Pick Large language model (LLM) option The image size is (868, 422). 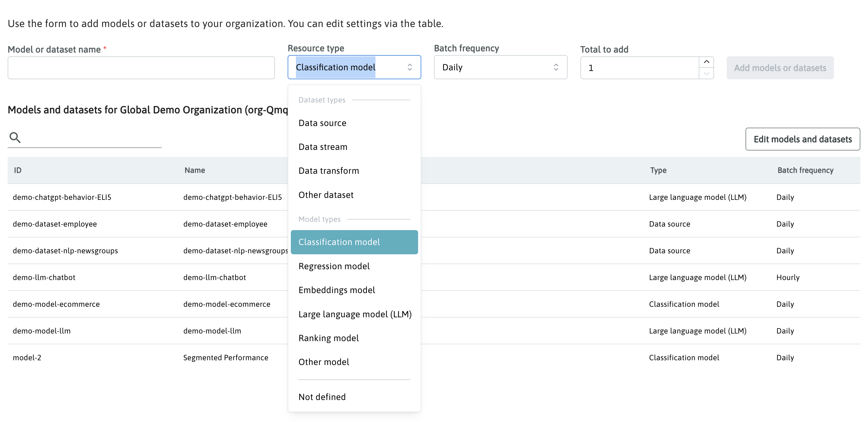(x=355, y=314)
